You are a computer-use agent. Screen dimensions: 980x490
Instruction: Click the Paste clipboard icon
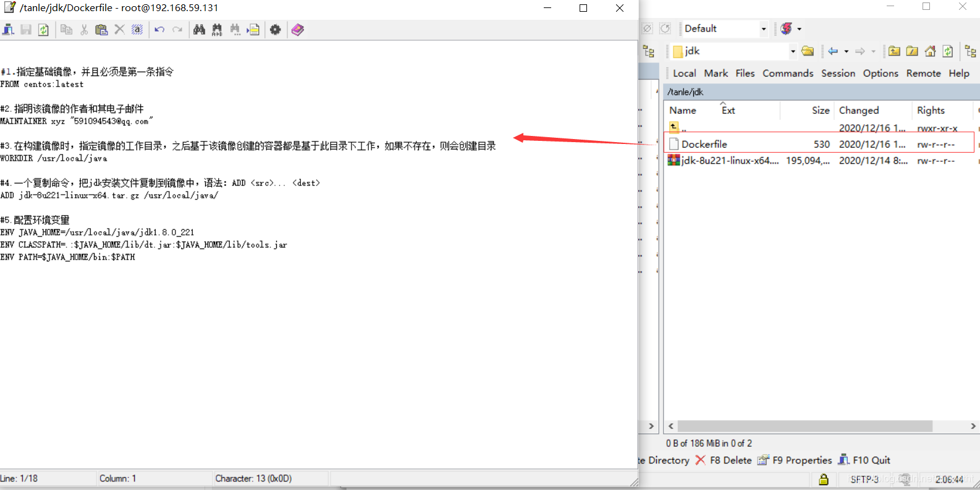(x=101, y=30)
